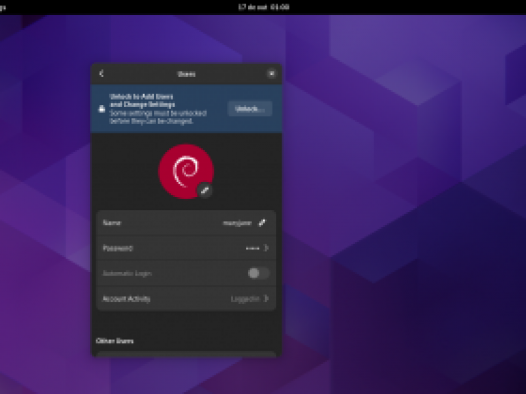Click the username text in the Name row
526x394 pixels.
pos(237,223)
